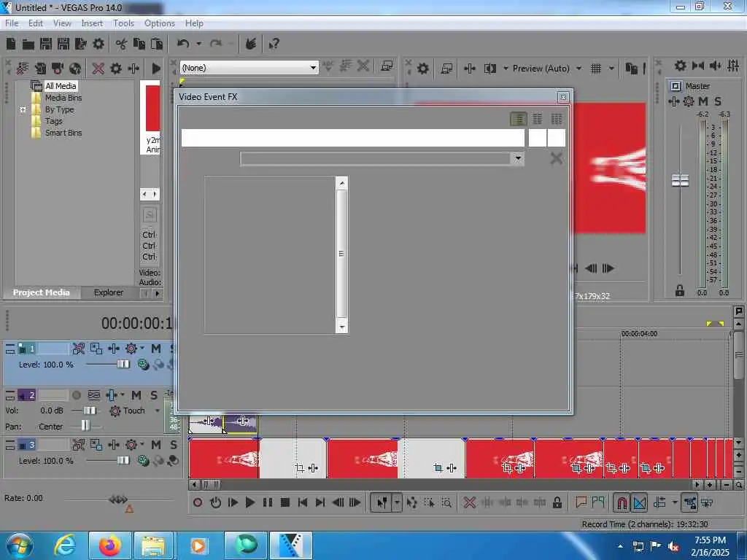Click the Paste clipboard icon
The width and height of the screenshot is (747, 560).
157,44
